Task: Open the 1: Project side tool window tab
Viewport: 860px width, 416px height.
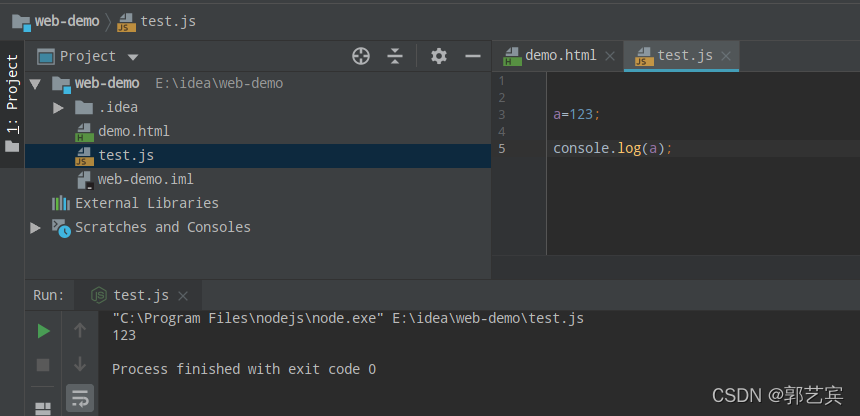Action: coord(12,93)
